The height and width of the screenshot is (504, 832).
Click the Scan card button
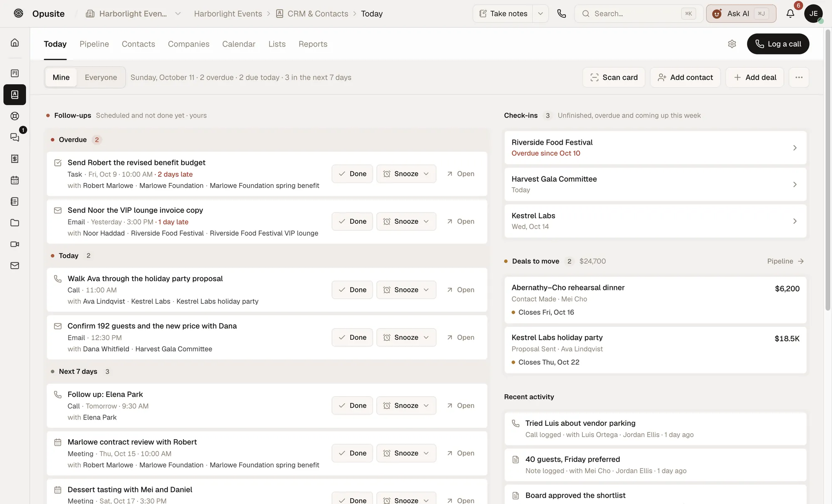(614, 77)
